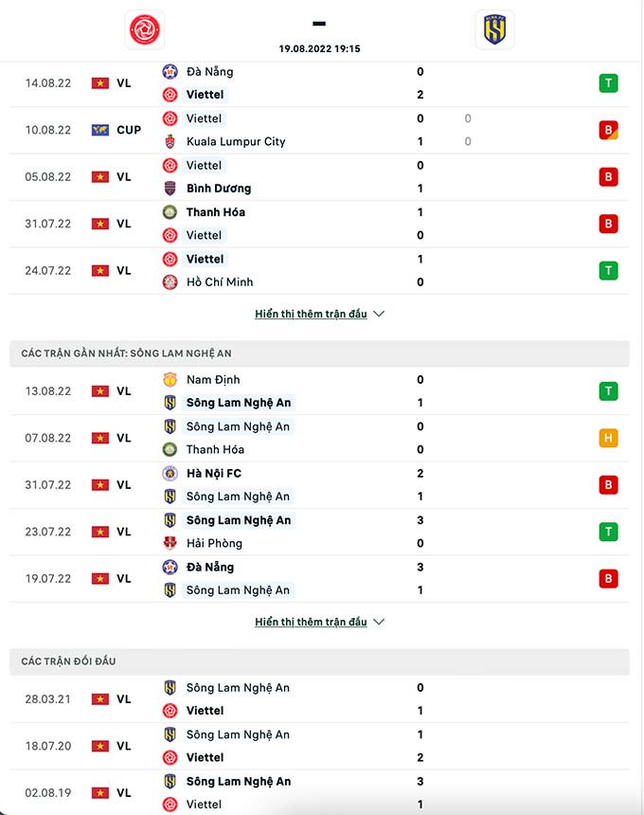
Task: Click the Sông Lam Nghệ An header crest
Action: (x=494, y=29)
